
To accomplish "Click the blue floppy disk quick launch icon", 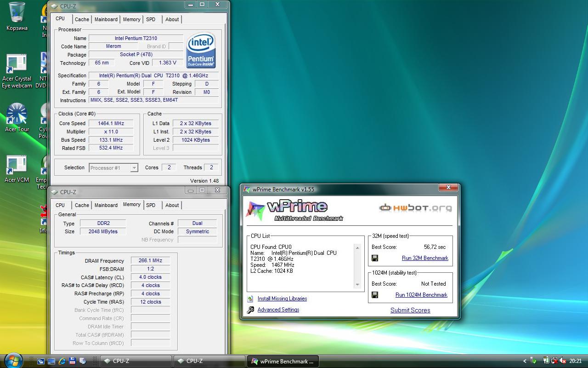I will (73, 362).
